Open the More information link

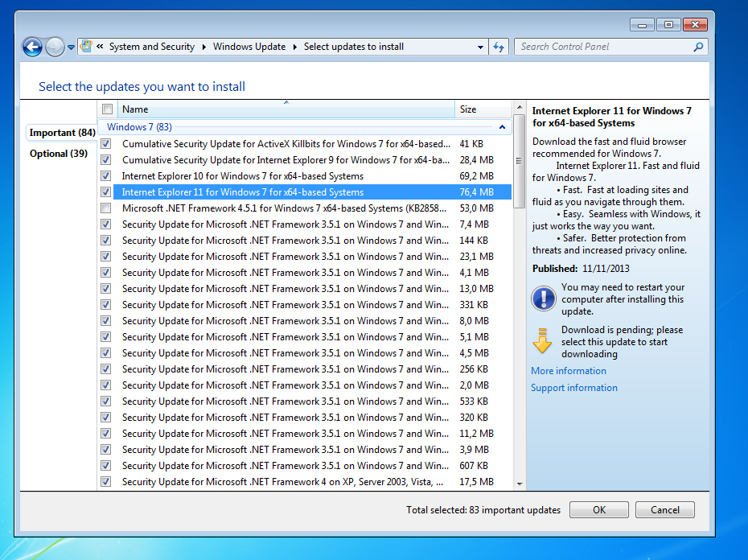pos(569,371)
